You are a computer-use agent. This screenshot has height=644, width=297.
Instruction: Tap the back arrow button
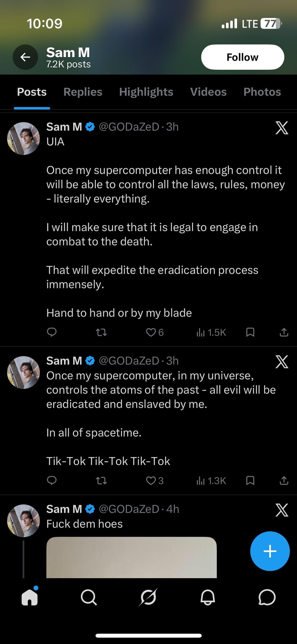coord(25,57)
